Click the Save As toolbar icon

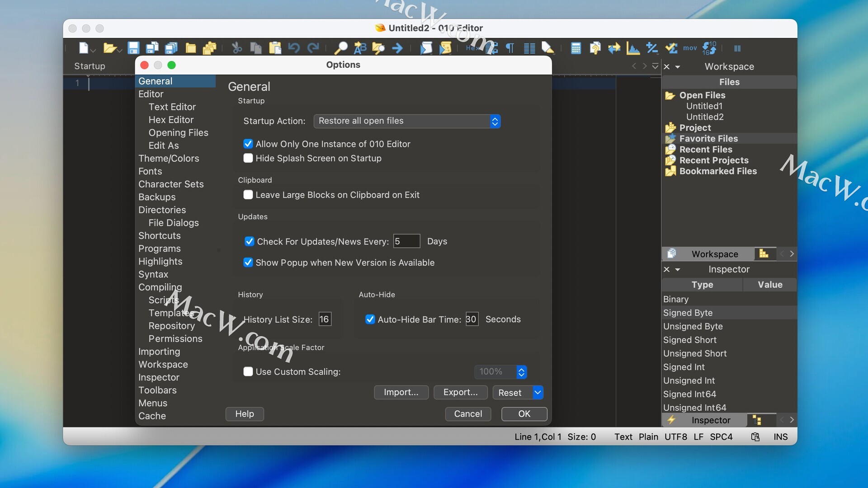coord(152,48)
